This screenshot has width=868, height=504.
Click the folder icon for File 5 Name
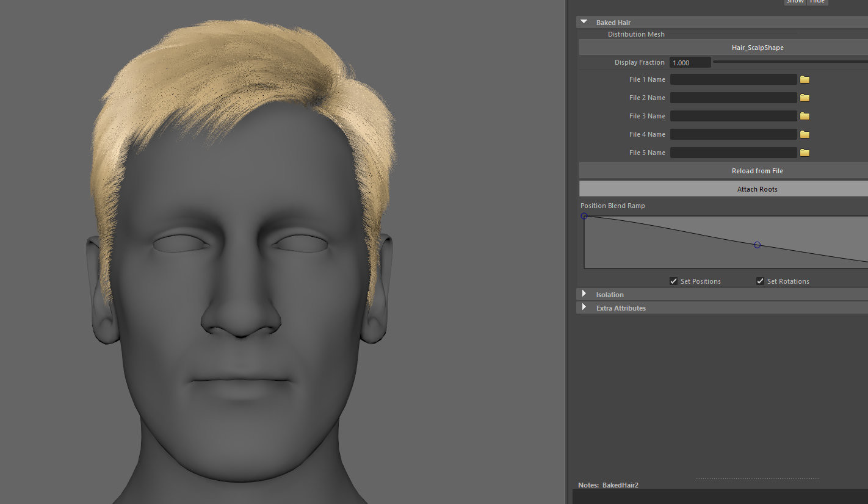click(x=804, y=152)
